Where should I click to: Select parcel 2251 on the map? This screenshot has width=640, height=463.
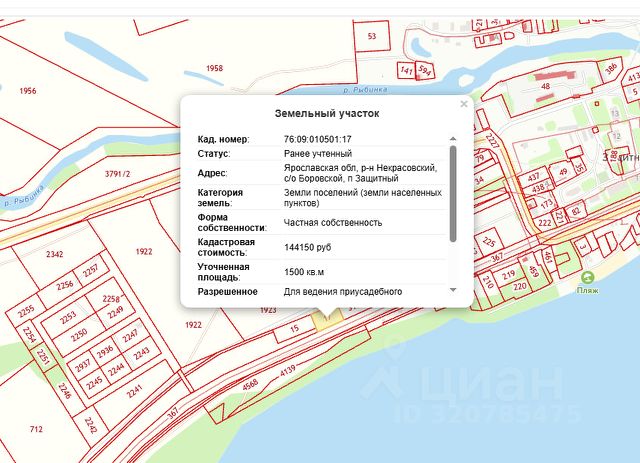coord(43,357)
